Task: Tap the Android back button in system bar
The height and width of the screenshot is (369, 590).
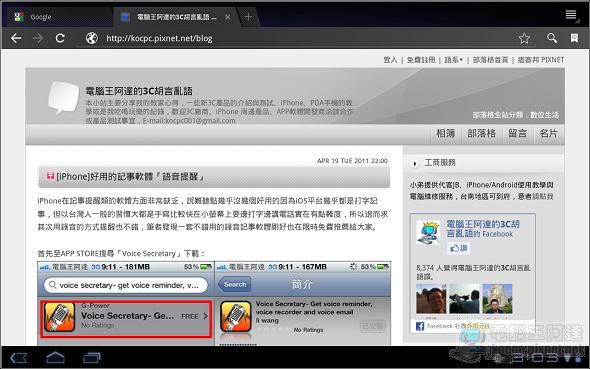Action: [18, 358]
